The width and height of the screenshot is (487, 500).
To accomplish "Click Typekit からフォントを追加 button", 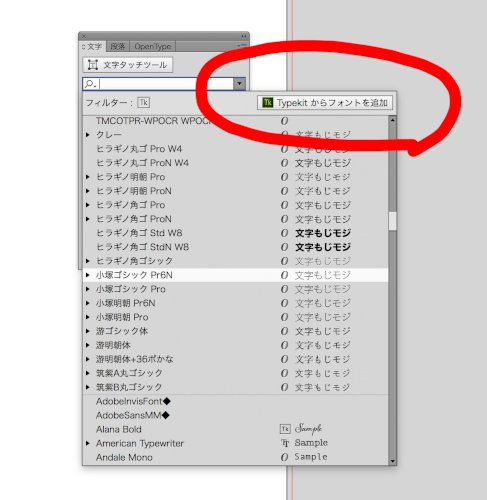I will click(325, 103).
